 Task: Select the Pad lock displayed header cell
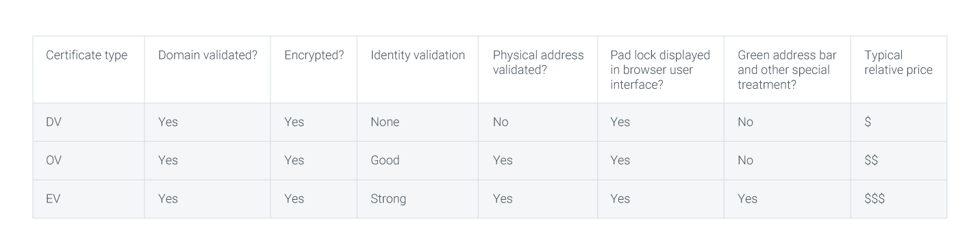[x=660, y=69]
